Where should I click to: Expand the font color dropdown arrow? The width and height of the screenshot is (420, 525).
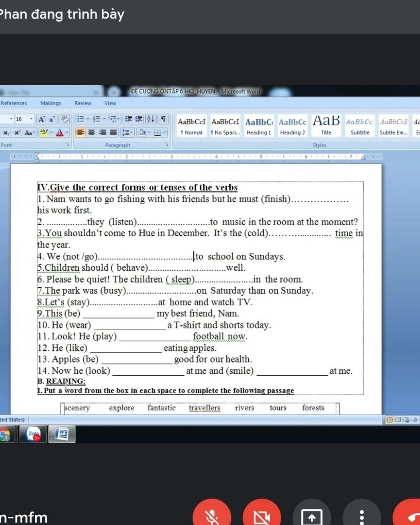tap(67, 132)
